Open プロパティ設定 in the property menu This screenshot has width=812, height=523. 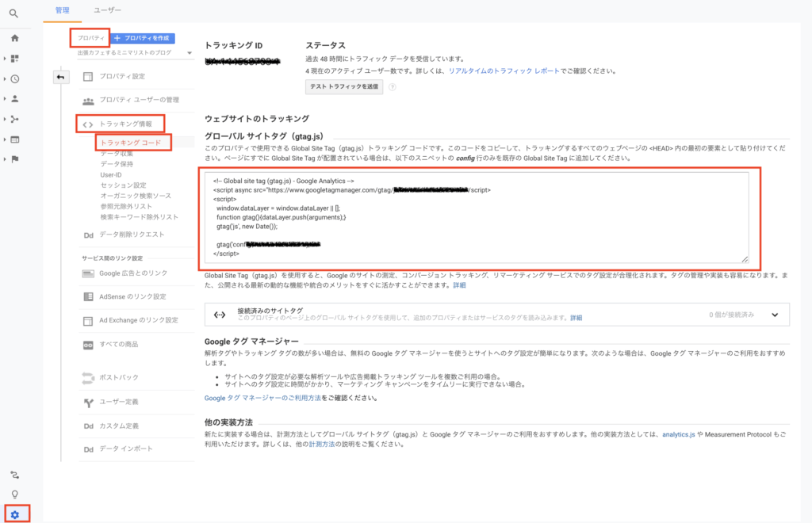122,77
